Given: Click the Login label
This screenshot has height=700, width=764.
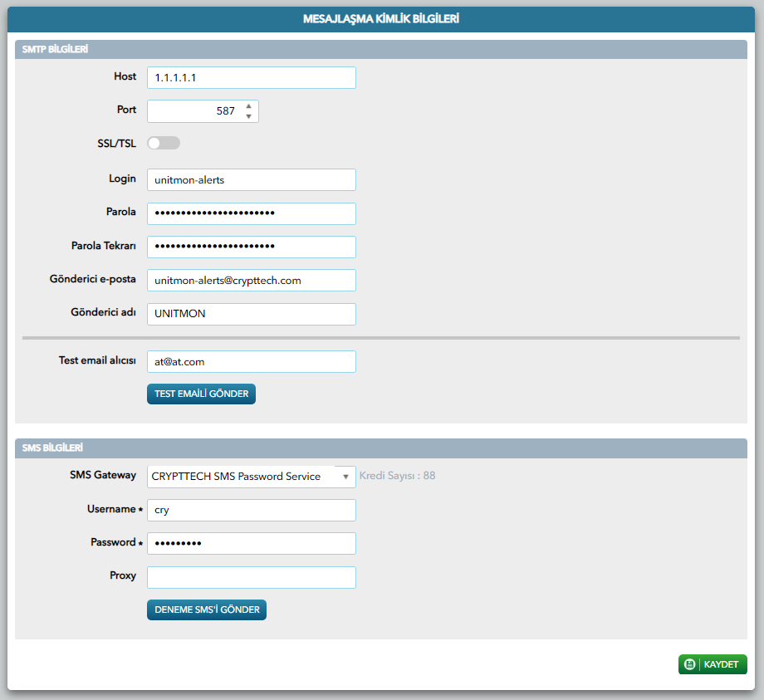Looking at the screenshot, I should [122, 179].
